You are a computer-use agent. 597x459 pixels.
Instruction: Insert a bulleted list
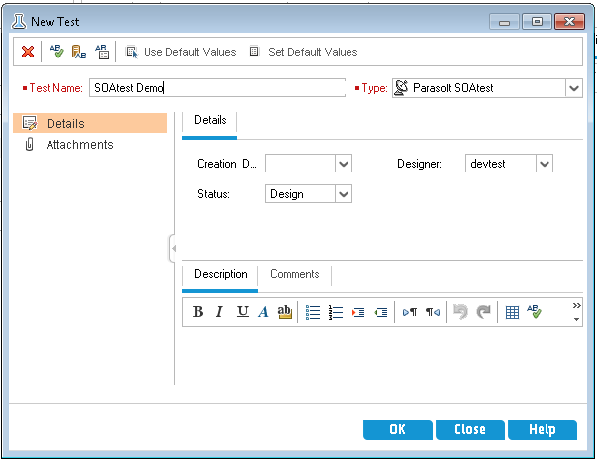[x=313, y=312]
